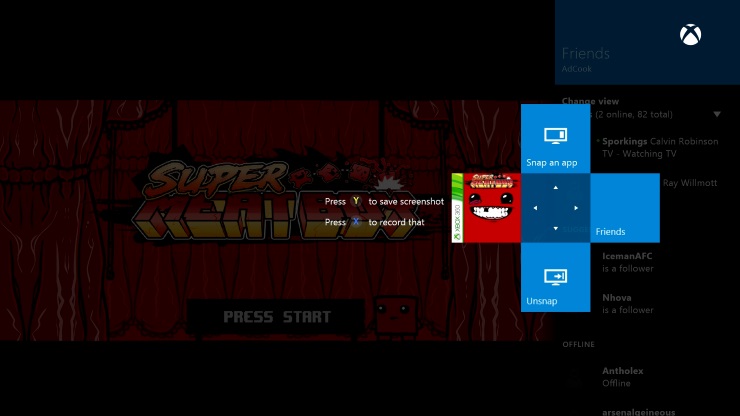This screenshot has height=416, width=740.
Task: Click the up arrow on directional pad
Action: (x=555, y=187)
